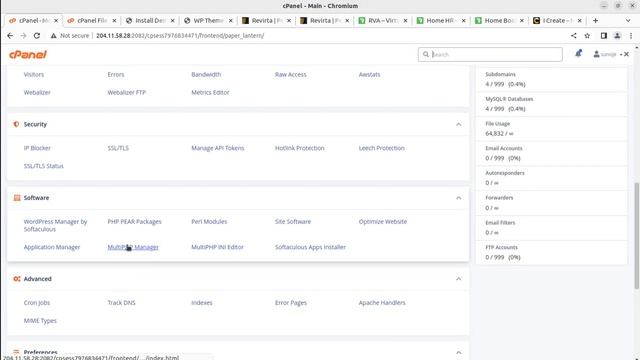This screenshot has height=360, width=640.
Task: Click the MySQL Databases statistic
Action: [x=551, y=104]
